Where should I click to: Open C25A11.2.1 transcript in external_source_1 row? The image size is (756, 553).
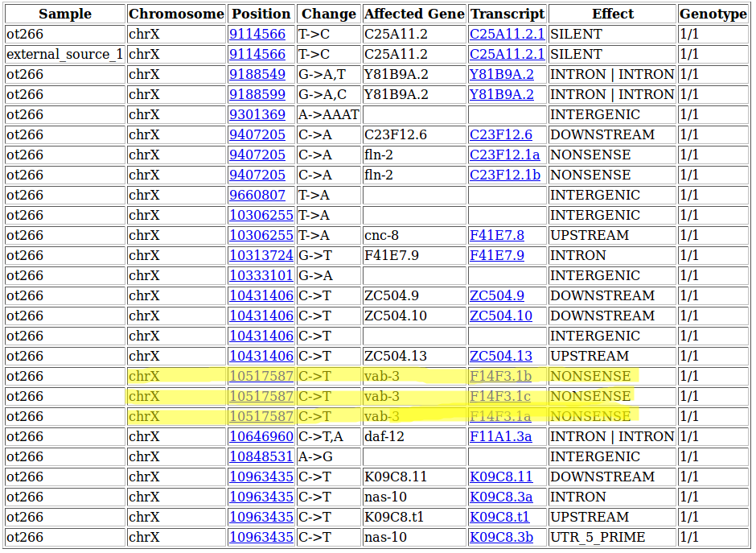[x=507, y=54]
